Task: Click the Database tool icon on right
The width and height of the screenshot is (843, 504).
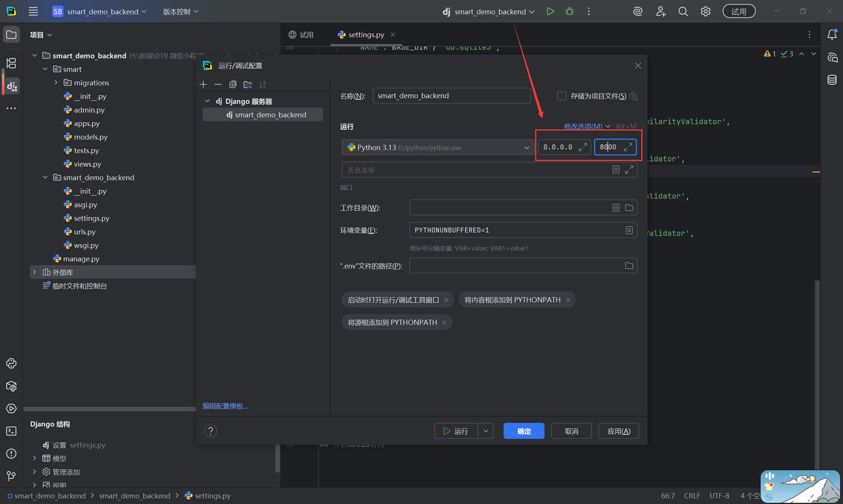Action: click(832, 80)
